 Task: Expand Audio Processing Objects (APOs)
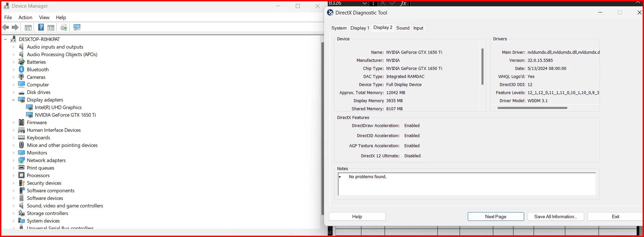coord(13,54)
